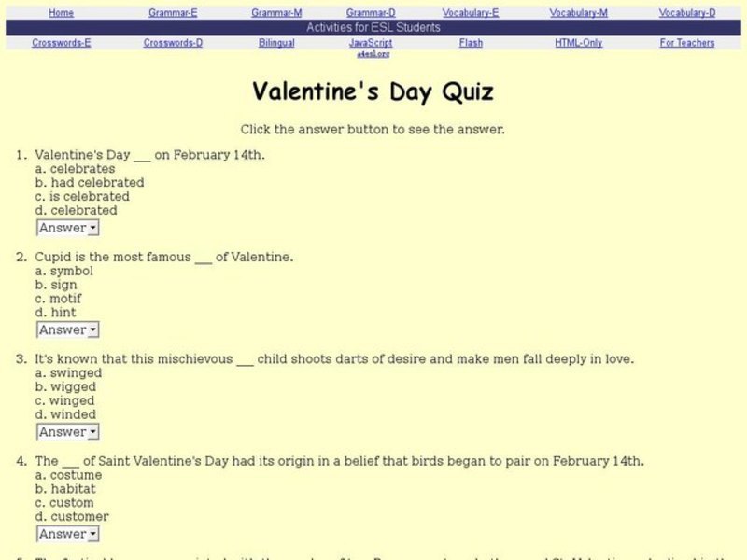Open the Answer dropdown for question 1
This screenshot has height=560, width=747.
[65, 227]
